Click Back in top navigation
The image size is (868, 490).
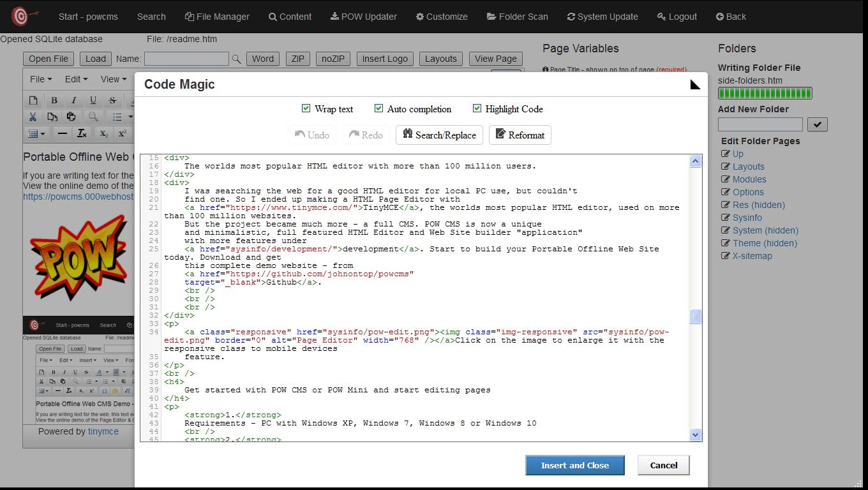(731, 17)
